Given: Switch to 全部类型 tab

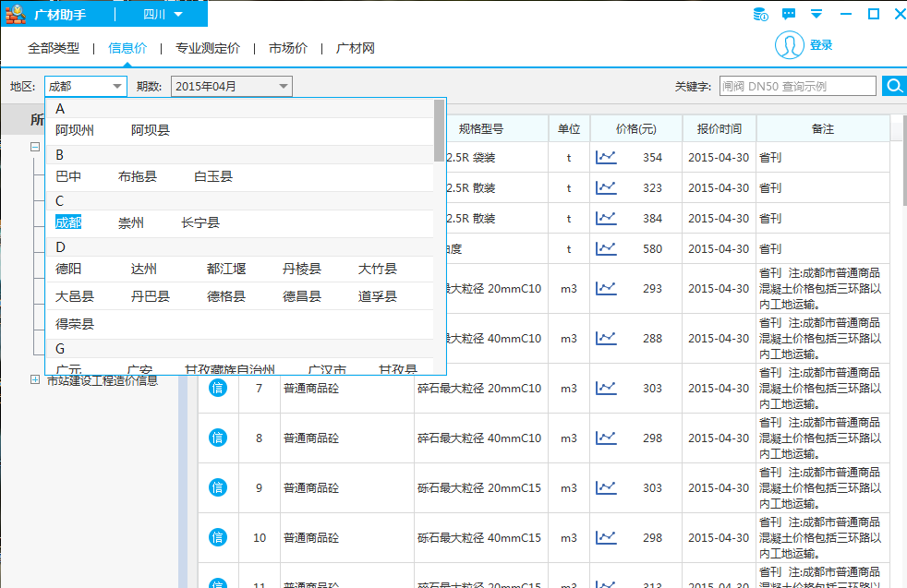Looking at the screenshot, I should (54, 48).
